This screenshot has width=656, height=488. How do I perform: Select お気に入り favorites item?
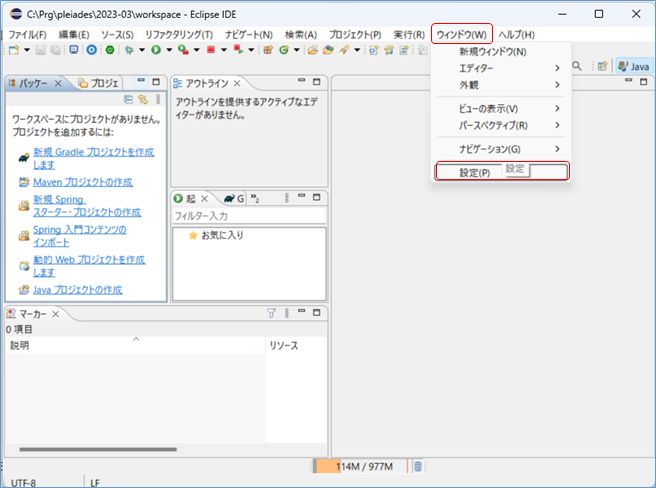coord(217,235)
